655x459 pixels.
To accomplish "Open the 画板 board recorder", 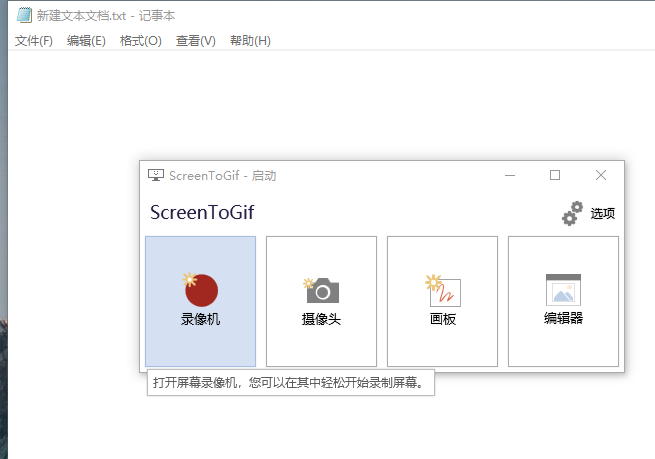I will (x=442, y=301).
